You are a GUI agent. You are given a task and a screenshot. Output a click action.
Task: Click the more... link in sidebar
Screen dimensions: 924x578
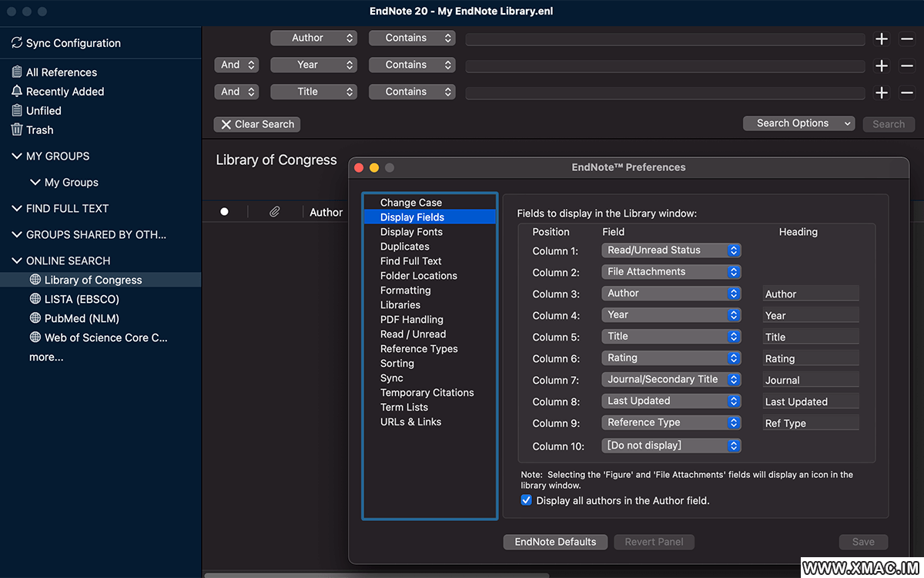46,357
